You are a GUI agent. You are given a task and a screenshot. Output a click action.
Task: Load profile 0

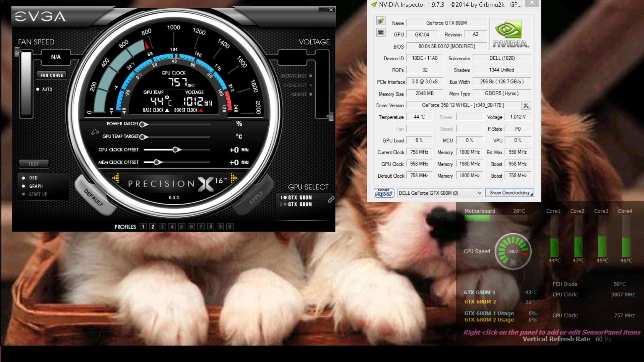tap(230, 227)
